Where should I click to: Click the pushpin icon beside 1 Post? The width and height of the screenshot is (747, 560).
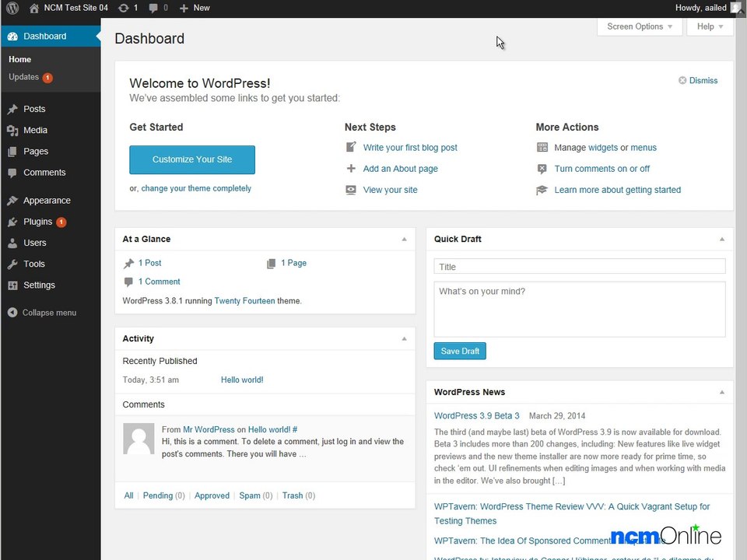(128, 264)
